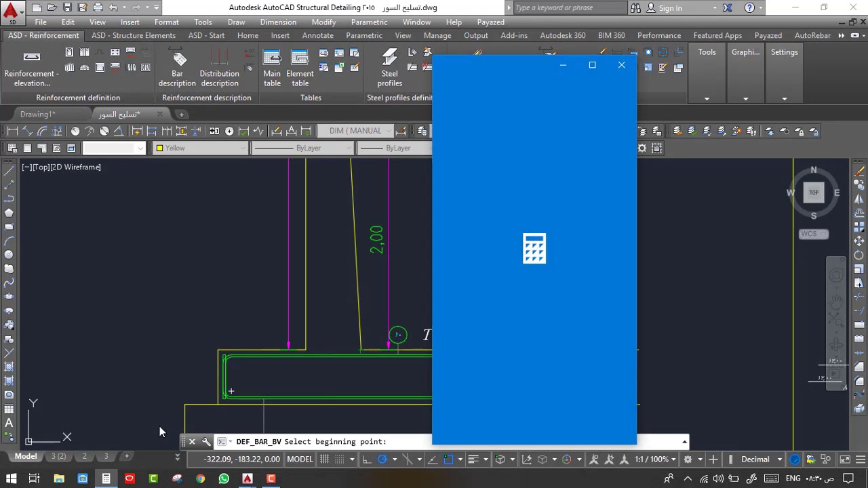Toggle snap mode in status bar
The image size is (868, 488).
(x=340, y=460)
